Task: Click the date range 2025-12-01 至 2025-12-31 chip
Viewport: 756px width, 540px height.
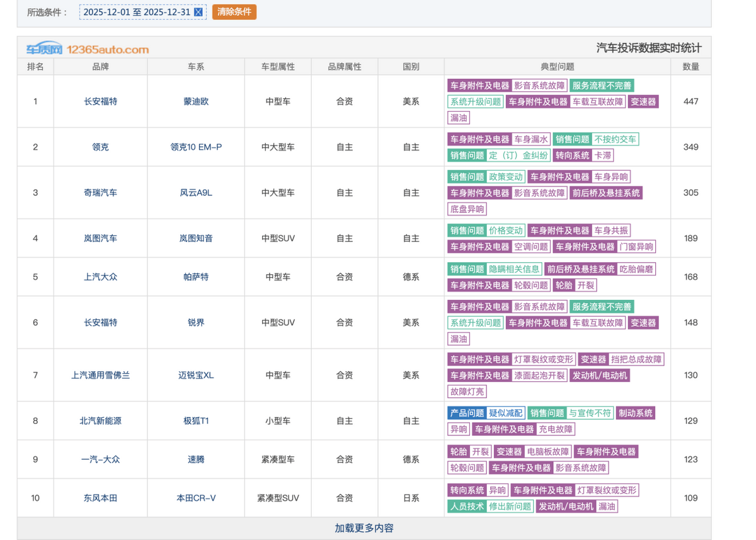Action: [x=136, y=12]
